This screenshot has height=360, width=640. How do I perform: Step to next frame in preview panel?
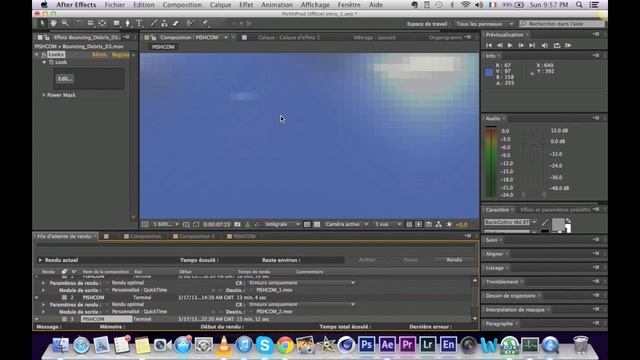point(521,45)
